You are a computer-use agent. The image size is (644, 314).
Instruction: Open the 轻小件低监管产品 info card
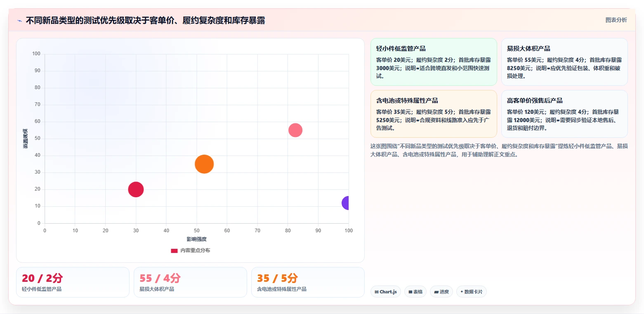click(x=434, y=62)
